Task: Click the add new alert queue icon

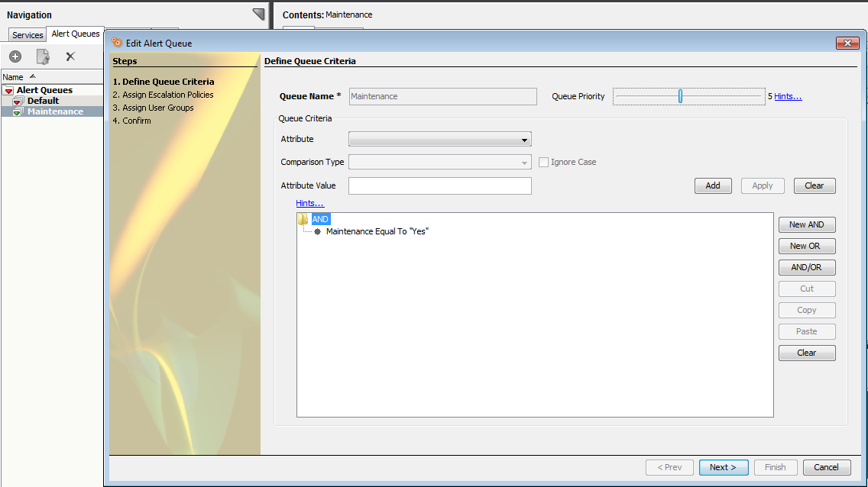Action: point(15,56)
